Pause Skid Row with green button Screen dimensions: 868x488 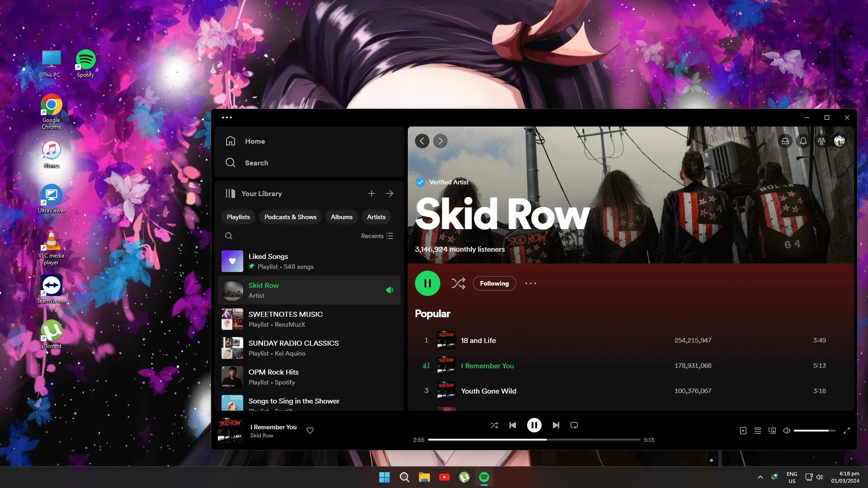coord(428,283)
